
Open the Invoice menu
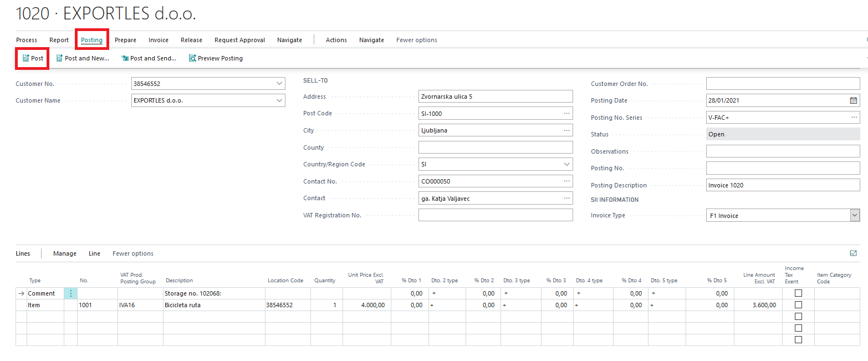tap(159, 40)
